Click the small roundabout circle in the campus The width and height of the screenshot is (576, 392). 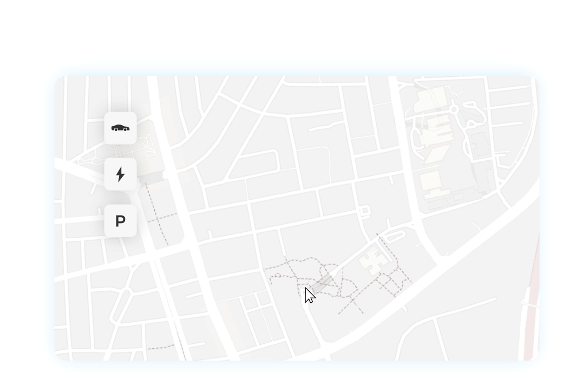[454, 109]
